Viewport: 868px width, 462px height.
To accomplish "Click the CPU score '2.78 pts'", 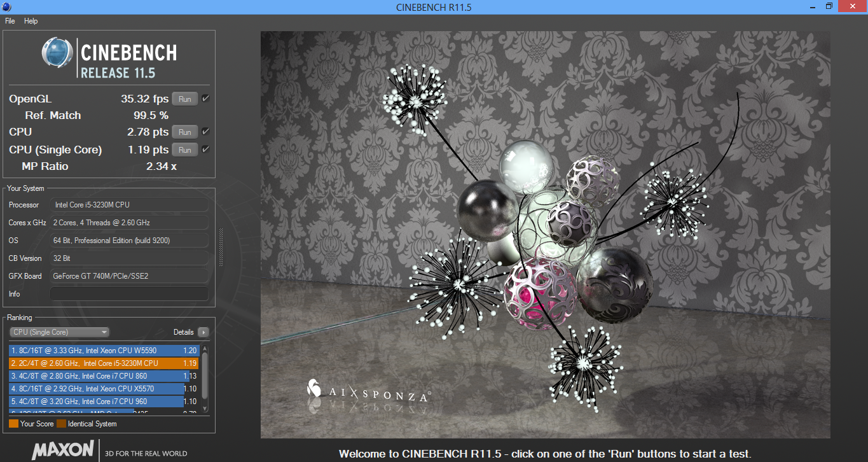I will click(148, 132).
